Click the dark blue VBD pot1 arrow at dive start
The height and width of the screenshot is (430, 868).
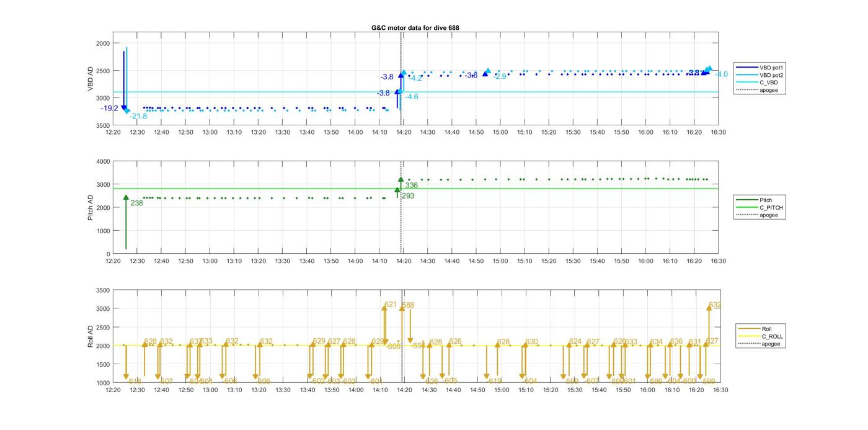pos(124,81)
